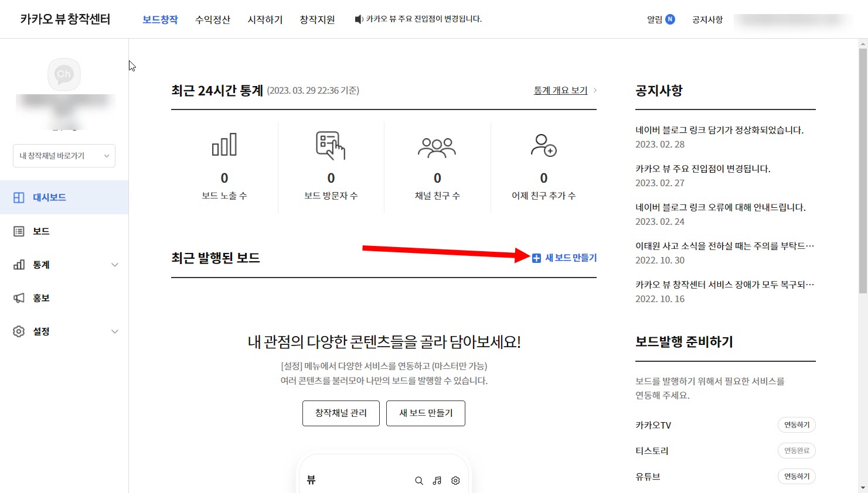The image size is (868, 493).
Task: Open the '카카오 뷰 주요 진입점이 변경됩니다' top banner
Action: pyautogui.click(x=424, y=19)
